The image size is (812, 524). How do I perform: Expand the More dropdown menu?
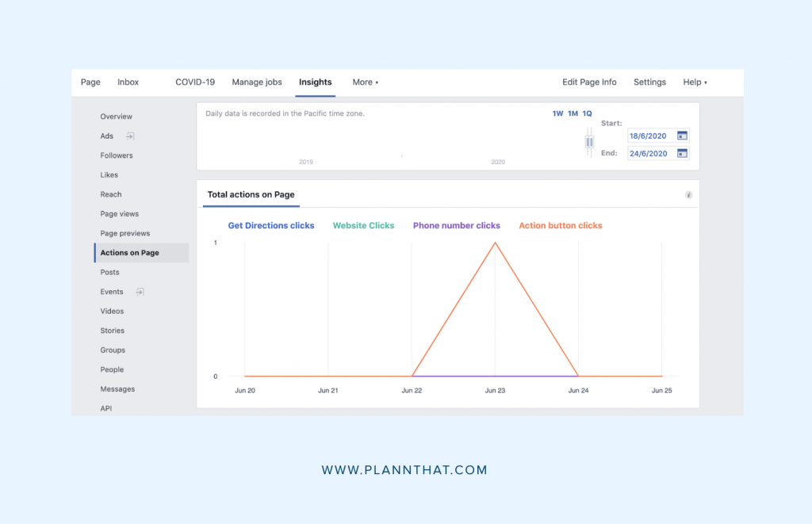pos(365,82)
